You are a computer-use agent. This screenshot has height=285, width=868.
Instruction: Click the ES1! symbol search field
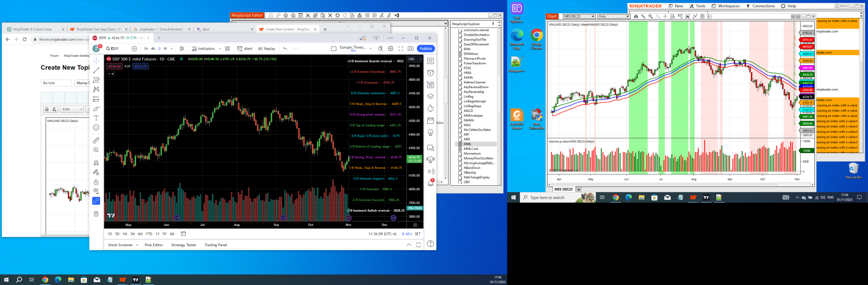click(116, 48)
